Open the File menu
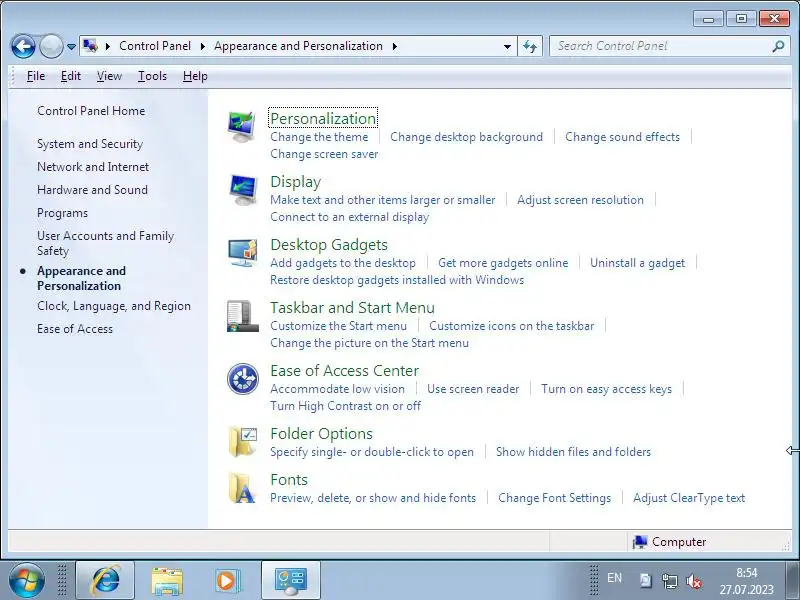This screenshot has height=600, width=800. pos(36,76)
